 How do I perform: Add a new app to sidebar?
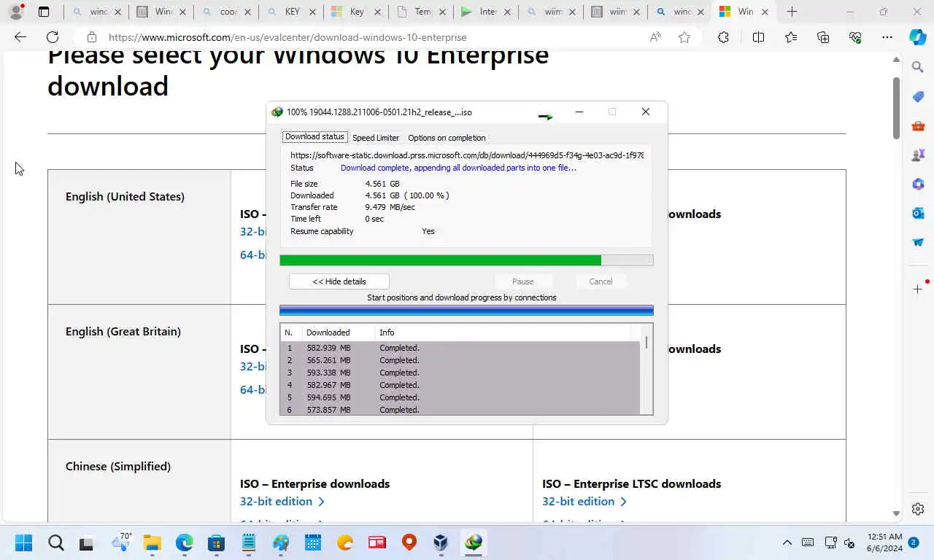[918, 289]
